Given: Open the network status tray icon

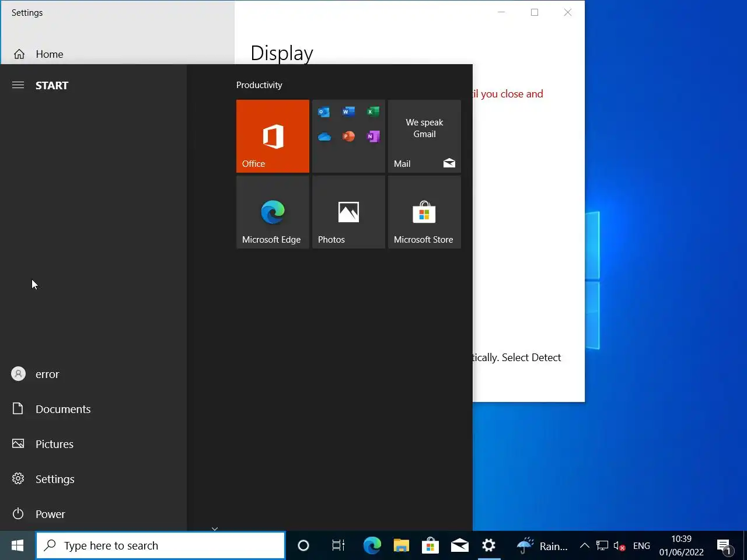Looking at the screenshot, I should tap(602, 545).
